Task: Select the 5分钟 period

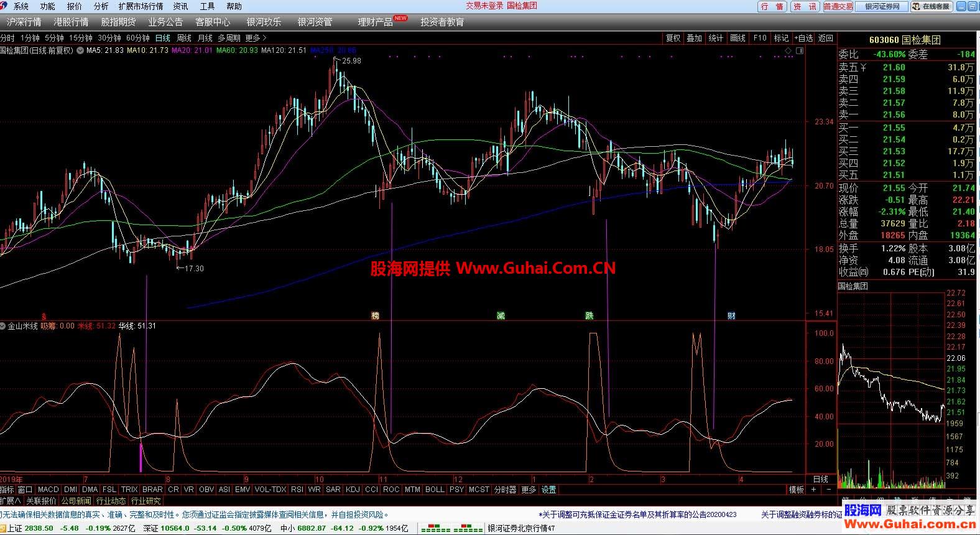Action: tap(54, 38)
